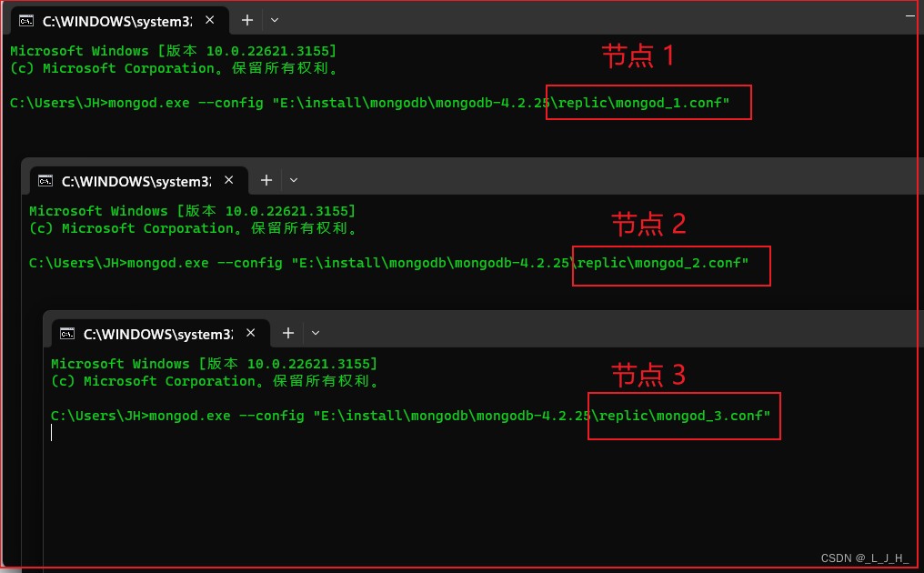
Task: Minimize the topmost mongod_1.conf terminal window
Action: pyautogui.click(x=911, y=15)
